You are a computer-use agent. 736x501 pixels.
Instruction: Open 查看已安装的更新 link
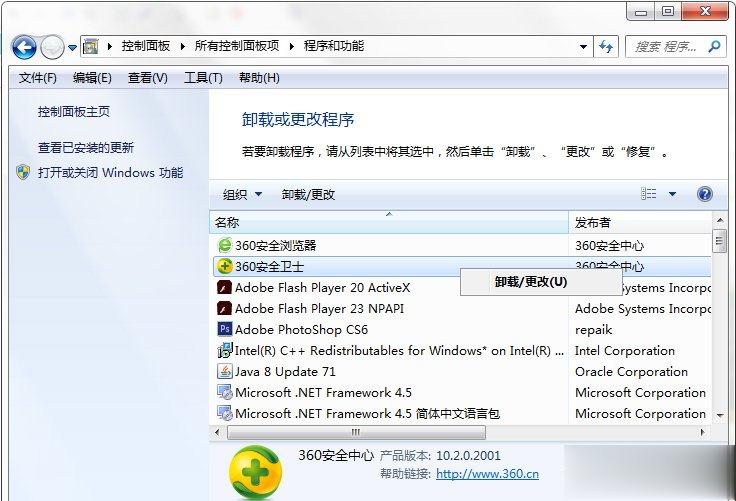[86, 147]
